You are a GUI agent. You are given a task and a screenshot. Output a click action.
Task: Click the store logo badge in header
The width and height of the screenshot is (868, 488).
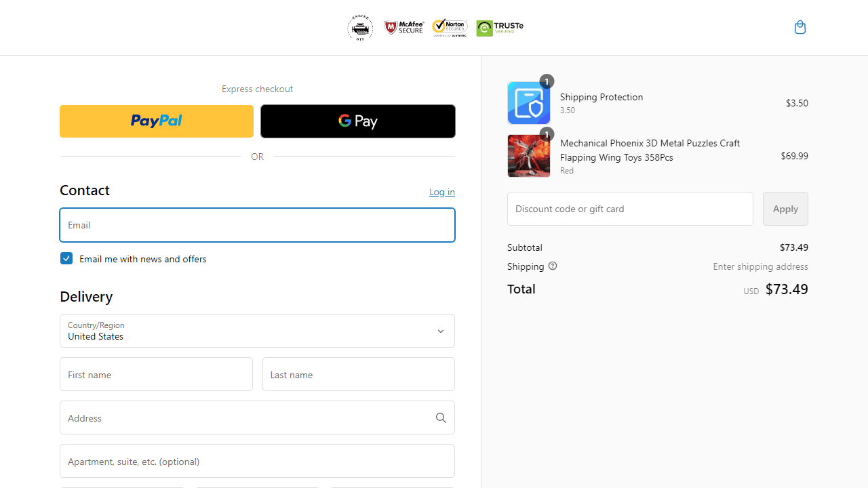coord(360,28)
